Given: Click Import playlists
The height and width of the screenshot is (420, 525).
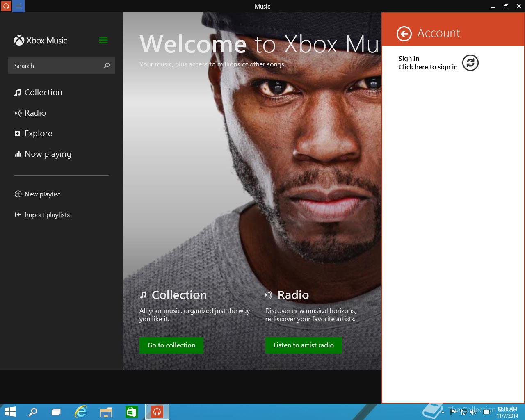Looking at the screenshot, I should pos(42,215).
